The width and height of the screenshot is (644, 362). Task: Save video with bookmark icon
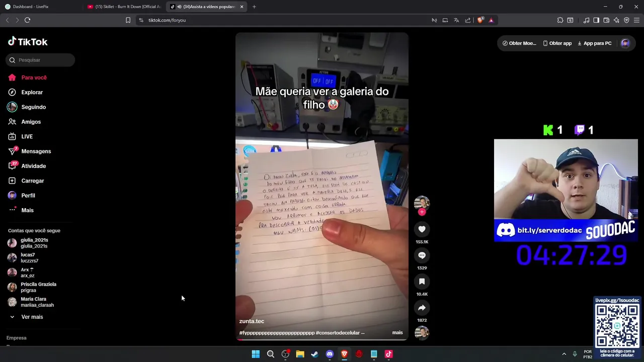(x=422, y=282)
